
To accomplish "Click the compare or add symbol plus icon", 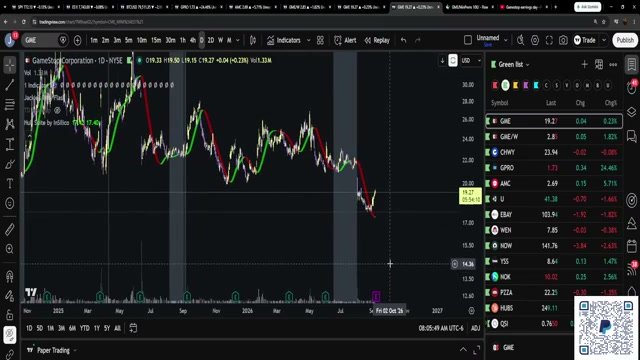I will pos(77,40).
